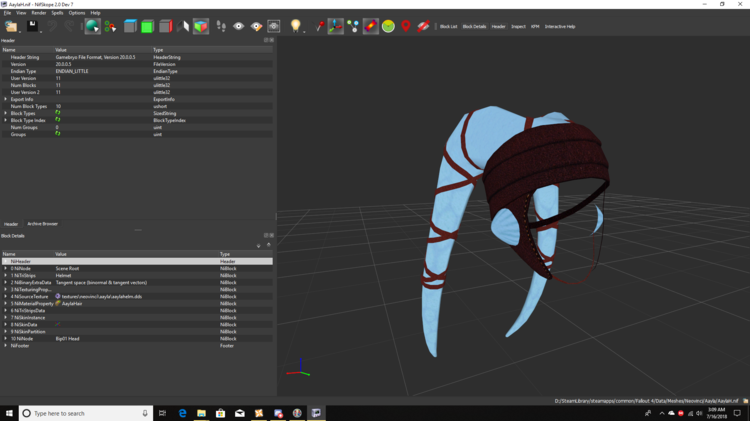The height and width of the screenshot is (421, 750).
Task: Switch to the red Side view cube
Action: point(165,26)
